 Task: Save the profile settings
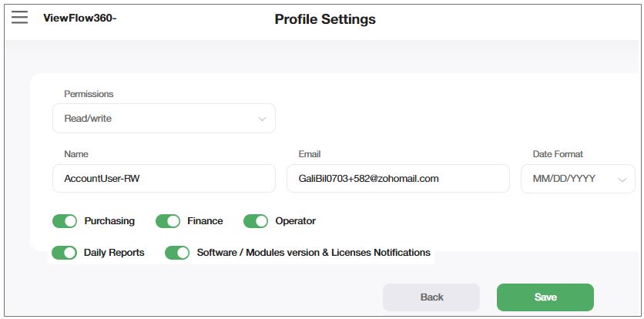coord(545,297)
